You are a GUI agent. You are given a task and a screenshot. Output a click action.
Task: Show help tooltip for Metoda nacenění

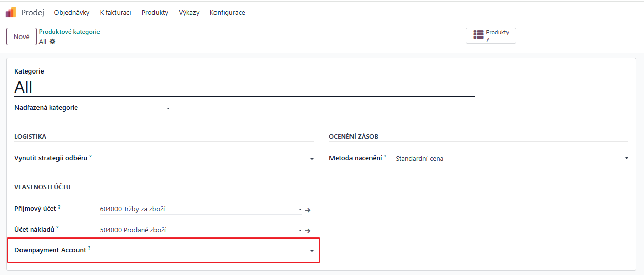[385, 156]
